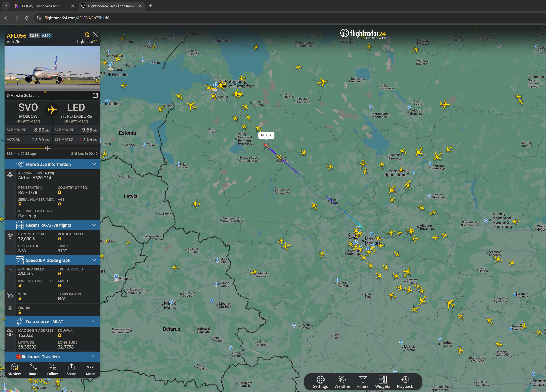Share this flight
The image size is (546, 392).
tap(71, 369)
